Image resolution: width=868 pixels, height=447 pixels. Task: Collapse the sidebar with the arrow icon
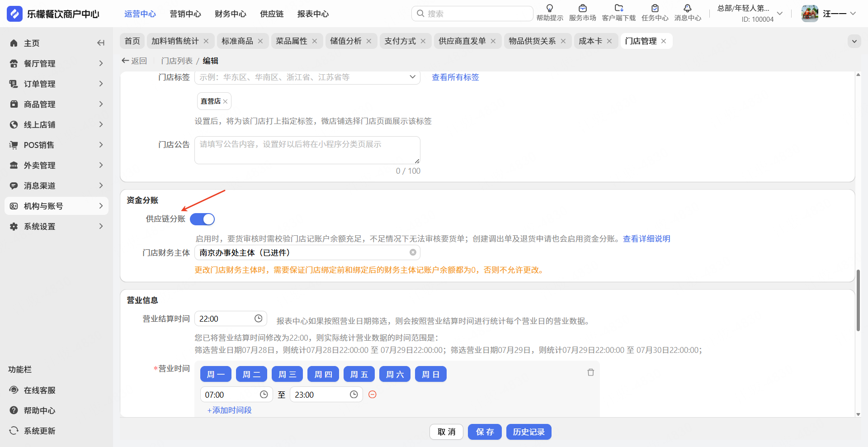[101, 43]
